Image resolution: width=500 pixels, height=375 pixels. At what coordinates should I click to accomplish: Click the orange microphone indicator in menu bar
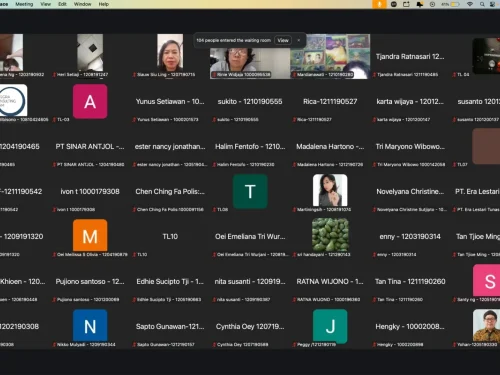click(379, 4)
